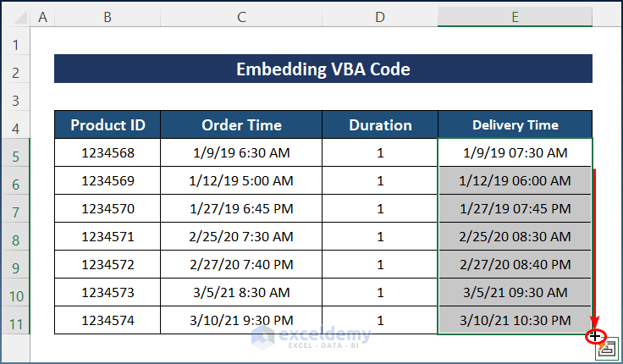Click the Duration header cell

[380, 125]
